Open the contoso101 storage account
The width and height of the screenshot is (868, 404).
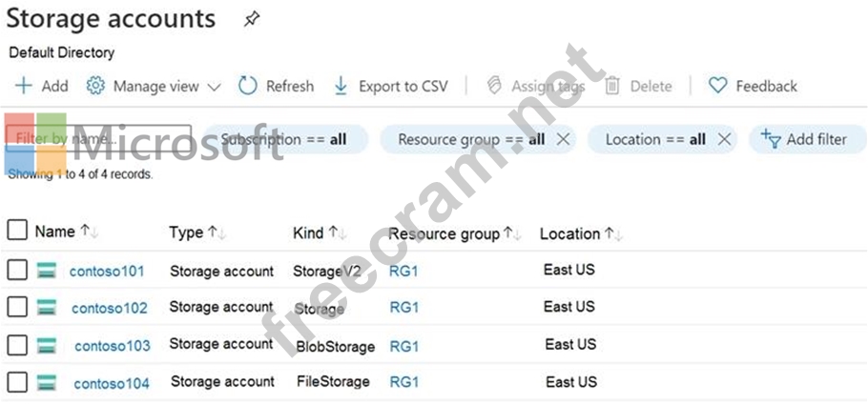tap(107, 272)
